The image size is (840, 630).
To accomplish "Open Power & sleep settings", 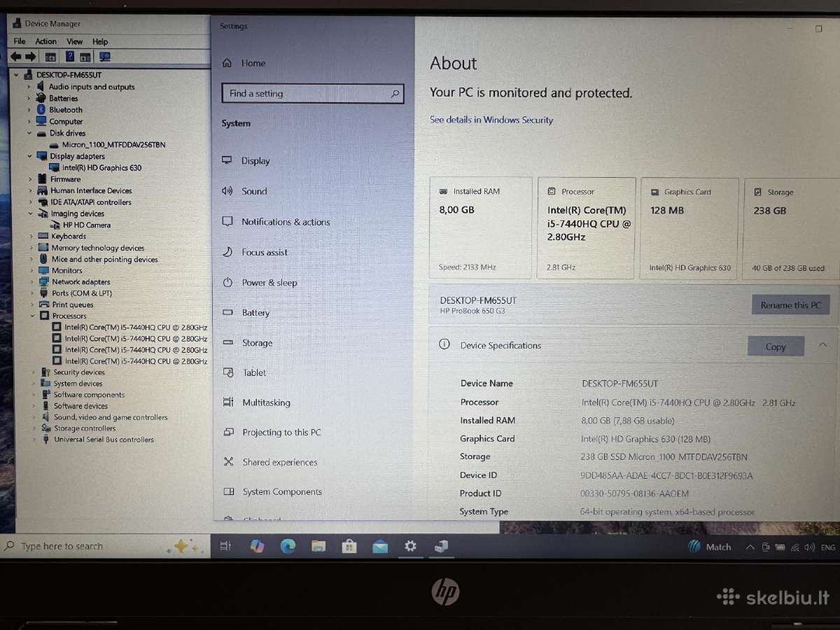I will pyautogui.click(x=269, y=283).
